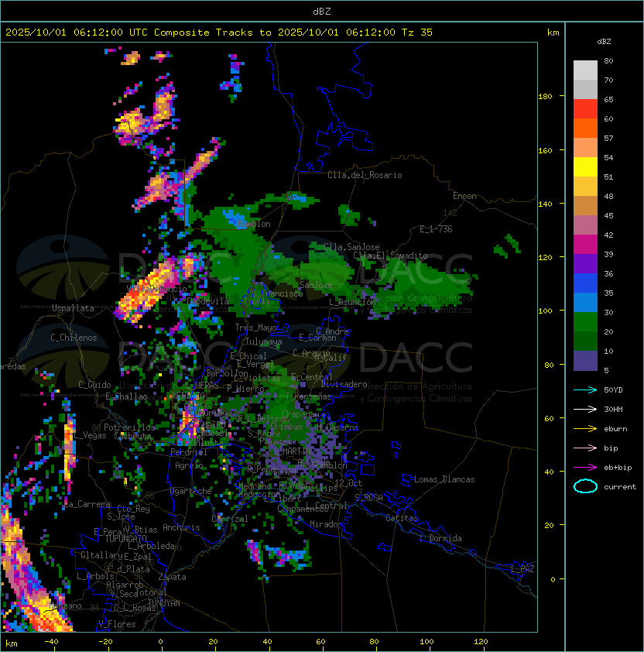Pick the slate-purple bottom swatch of scale
The image size is (644, 652).
point(585,361)
